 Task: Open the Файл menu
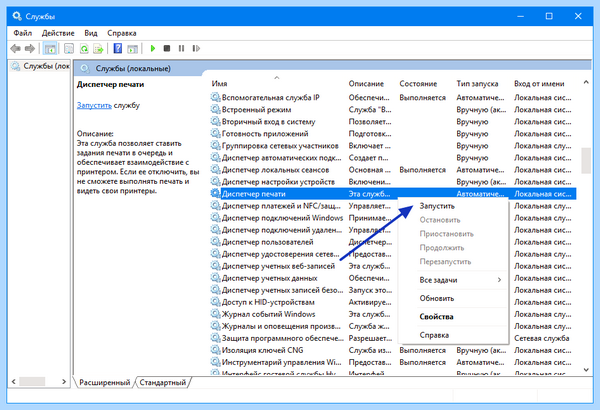(23, 33)
